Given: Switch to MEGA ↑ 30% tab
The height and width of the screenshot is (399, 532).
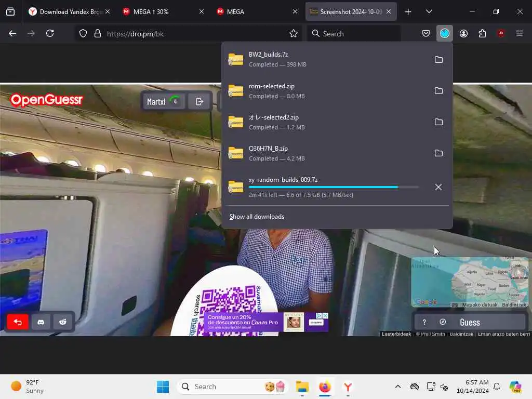Looking at the screenshot, I should click(163, 12).
